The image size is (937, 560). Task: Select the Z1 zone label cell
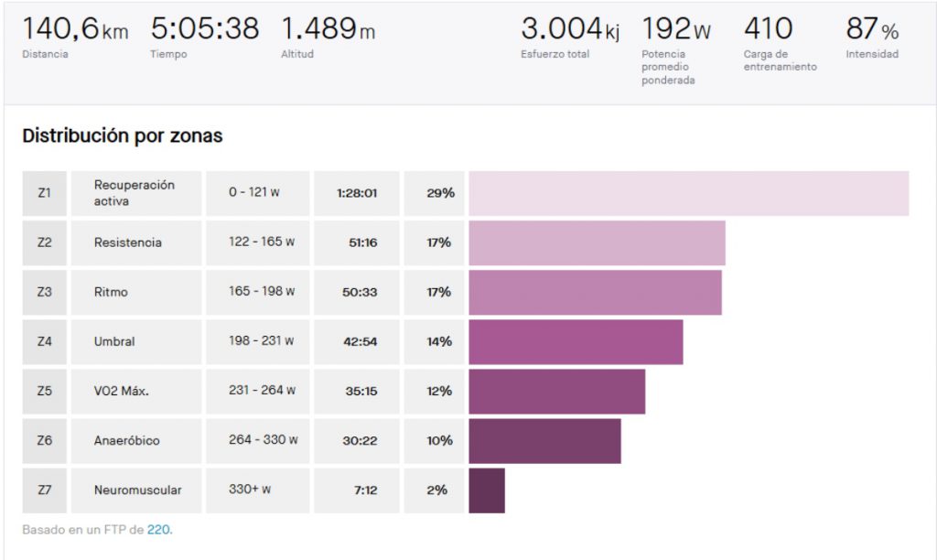[45, 193]
